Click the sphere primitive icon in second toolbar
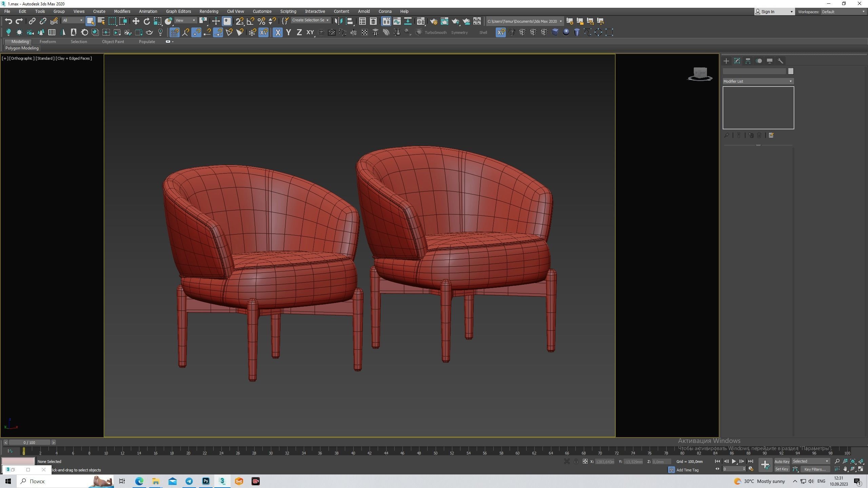 point(566,32)
